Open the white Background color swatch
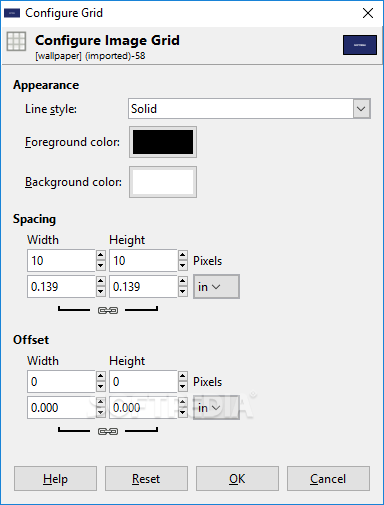The image size is (384, 505). 163,182
